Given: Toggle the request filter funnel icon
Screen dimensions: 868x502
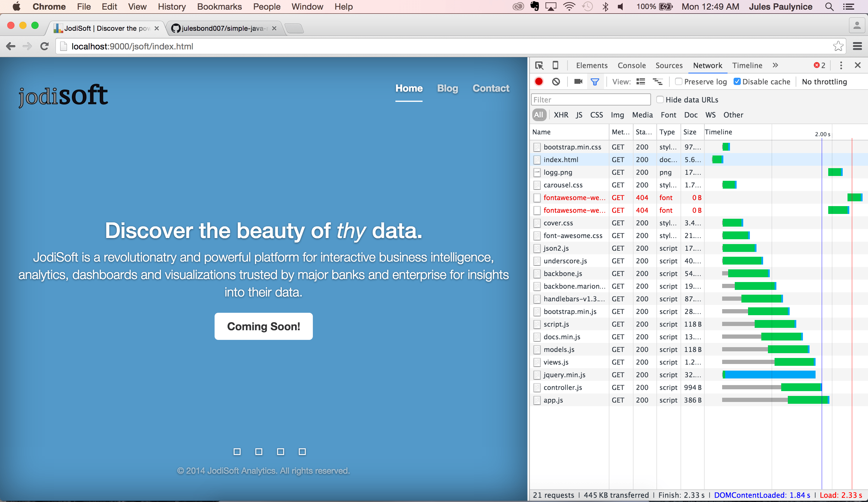Looking at the screenshot, I should [x=595, y=82].
